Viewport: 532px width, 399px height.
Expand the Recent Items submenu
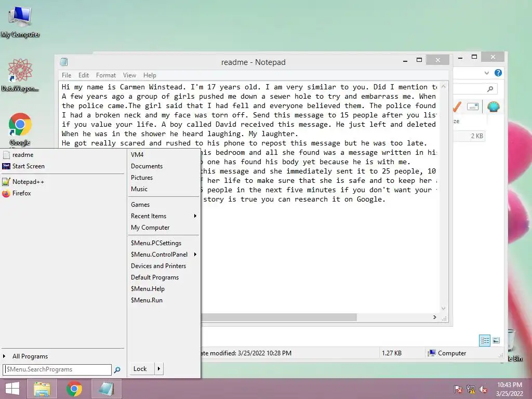coord(164,216)
